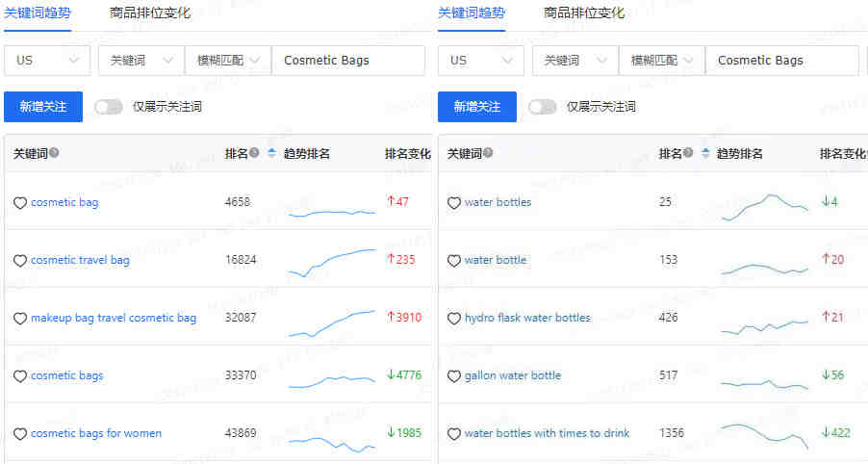Viewport: 868px width, 464px height.
Task: Toggle left 仅展示关注词 switch
Action: pos(108,107)
